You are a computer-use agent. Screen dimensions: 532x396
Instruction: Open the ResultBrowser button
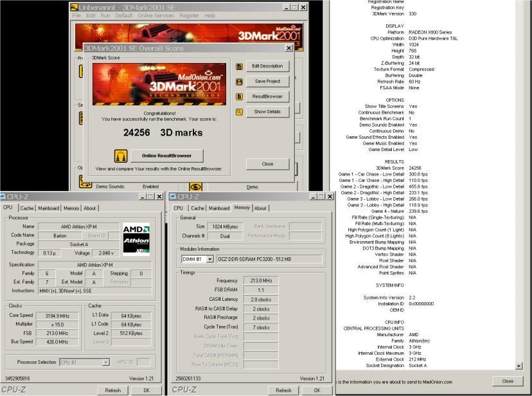267,96
